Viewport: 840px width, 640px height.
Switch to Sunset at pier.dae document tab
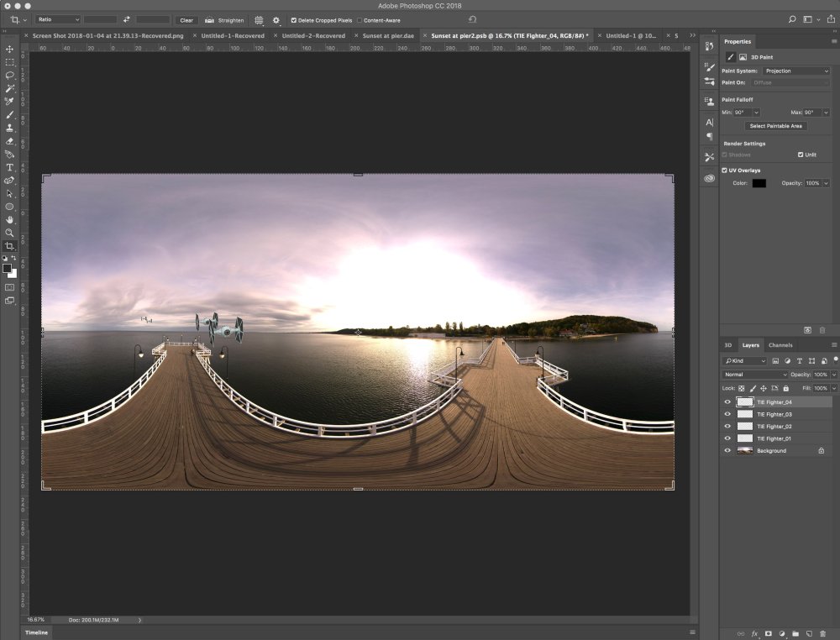click(x=388, y=36)
